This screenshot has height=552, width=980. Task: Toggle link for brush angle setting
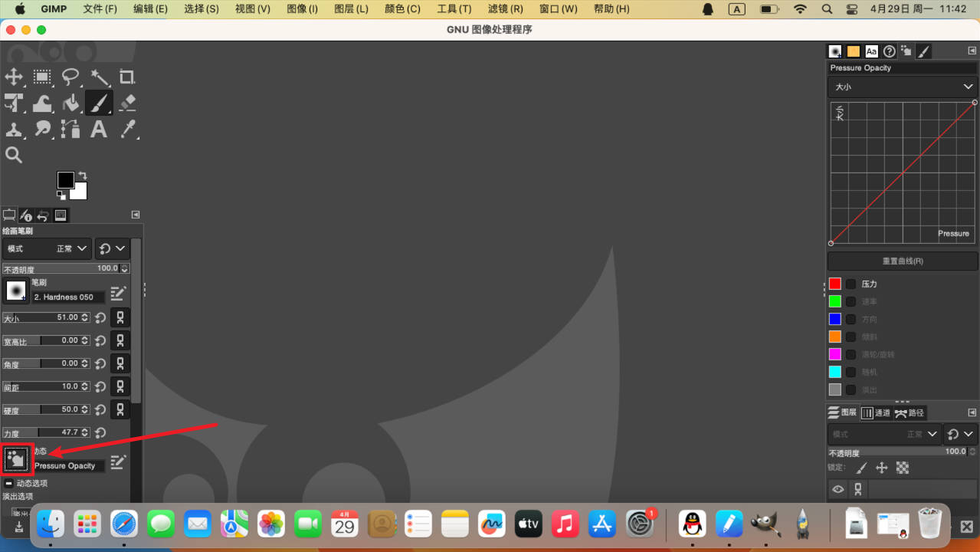tap(120, 363)
